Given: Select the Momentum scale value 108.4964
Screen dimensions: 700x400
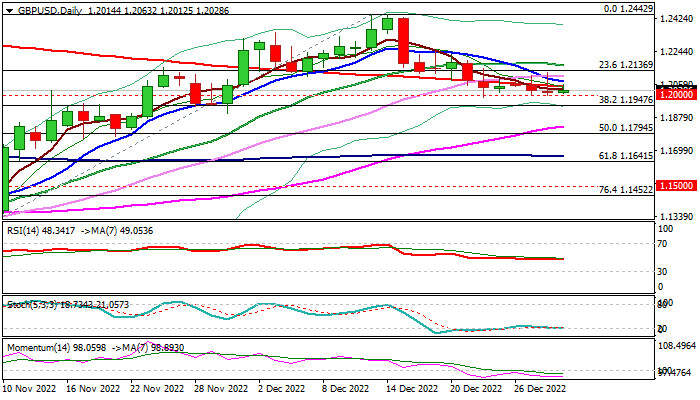Looking at the screenshot, I should pyautogui.click(x=677, y=346).
